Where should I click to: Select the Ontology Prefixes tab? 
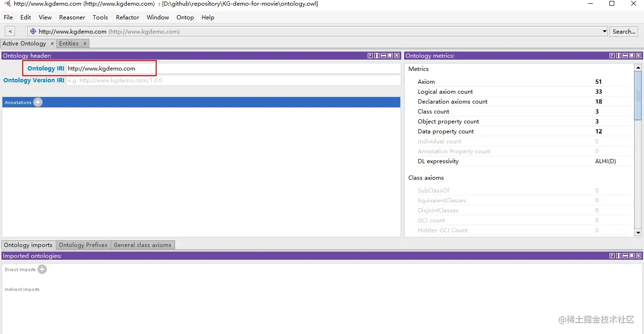[x=83, y=245]
